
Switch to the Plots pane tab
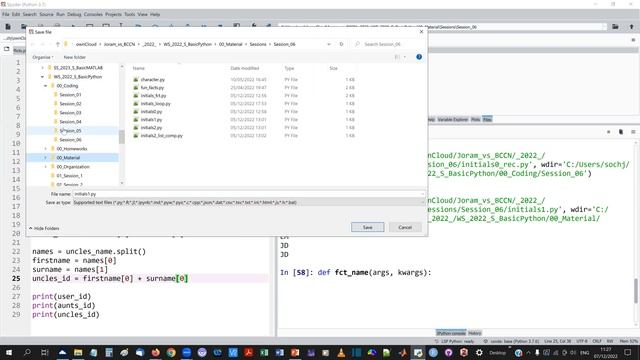tap(476, 120)
